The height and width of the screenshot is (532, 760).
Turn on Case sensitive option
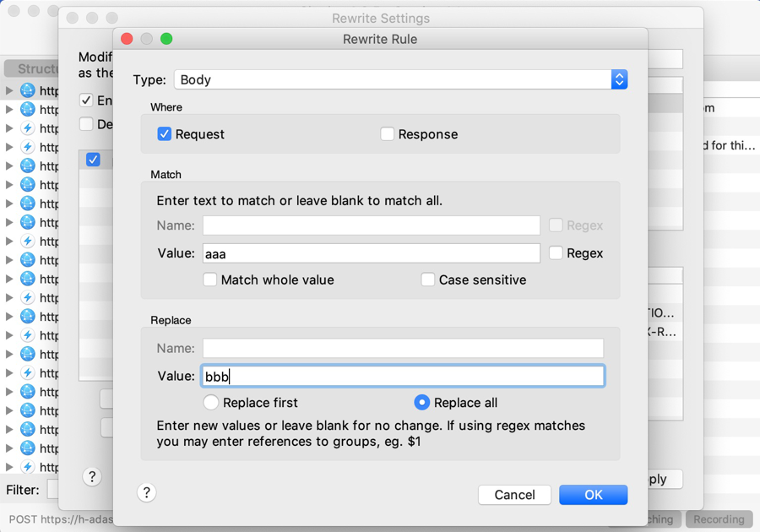pyautogui.click(x=428, y=280)
